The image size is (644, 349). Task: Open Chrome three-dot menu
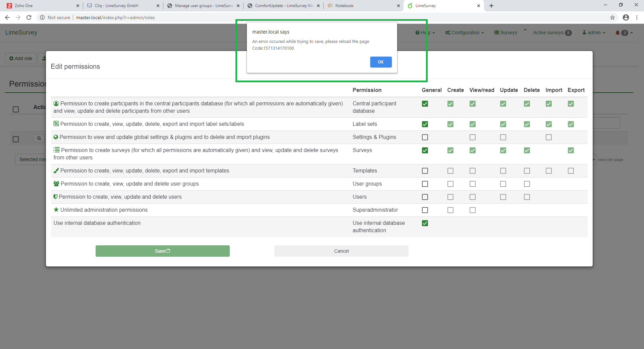click(637, 17)
